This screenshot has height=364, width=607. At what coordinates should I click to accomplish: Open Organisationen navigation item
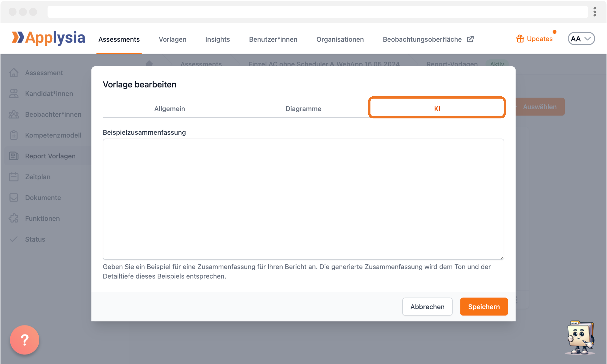point(340,39)
